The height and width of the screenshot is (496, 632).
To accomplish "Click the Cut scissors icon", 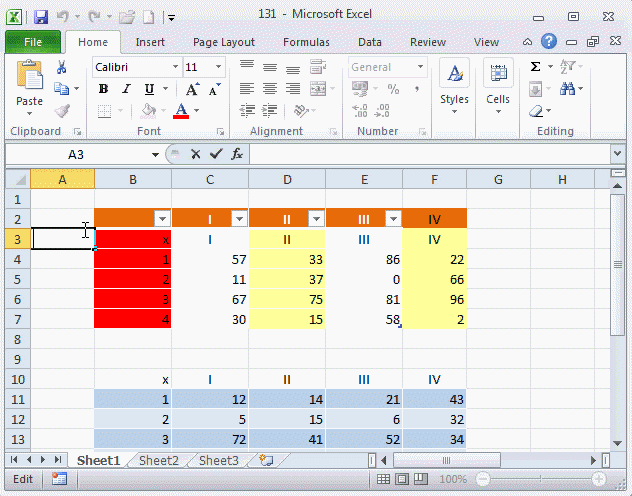I will [62, 67].
